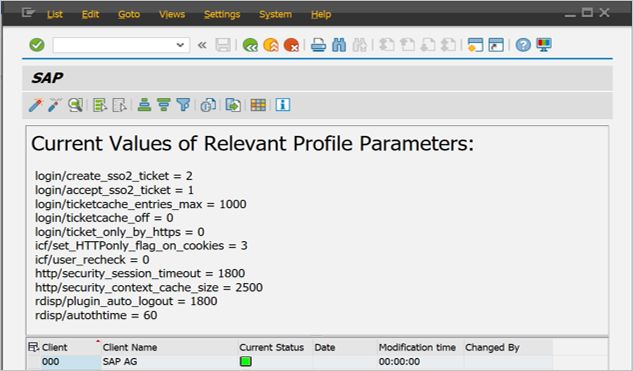Click the Sort Descending icon
The image size is (633, 371).
pos(163,105)
